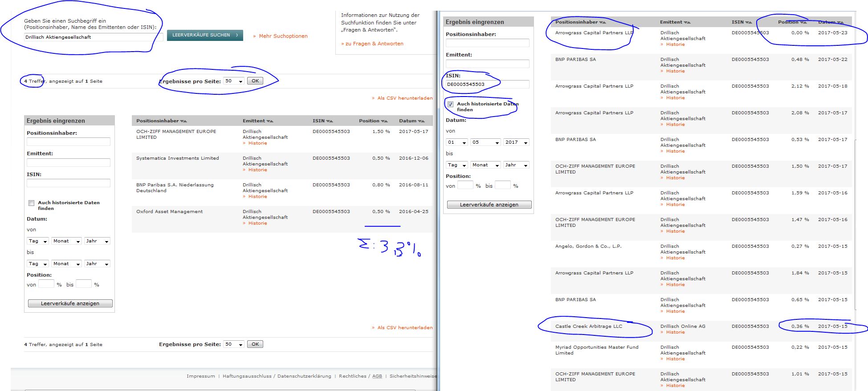Open the bottom Ergebnisse pro Seite dropdown
Screen dimensions: 868x391
[234, 344]
